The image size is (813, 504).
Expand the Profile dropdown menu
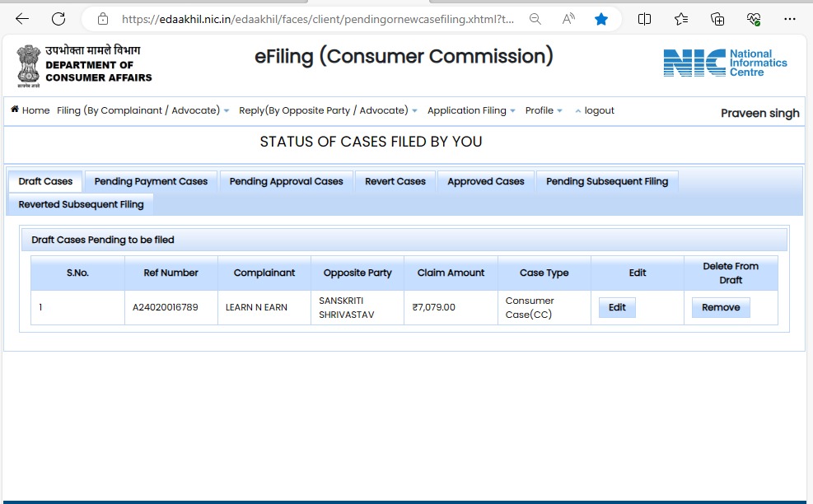coord(544,110)
